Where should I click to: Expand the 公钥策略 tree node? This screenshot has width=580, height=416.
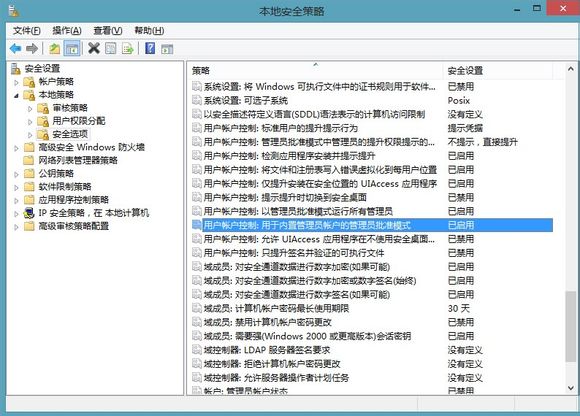pos(16,174)
